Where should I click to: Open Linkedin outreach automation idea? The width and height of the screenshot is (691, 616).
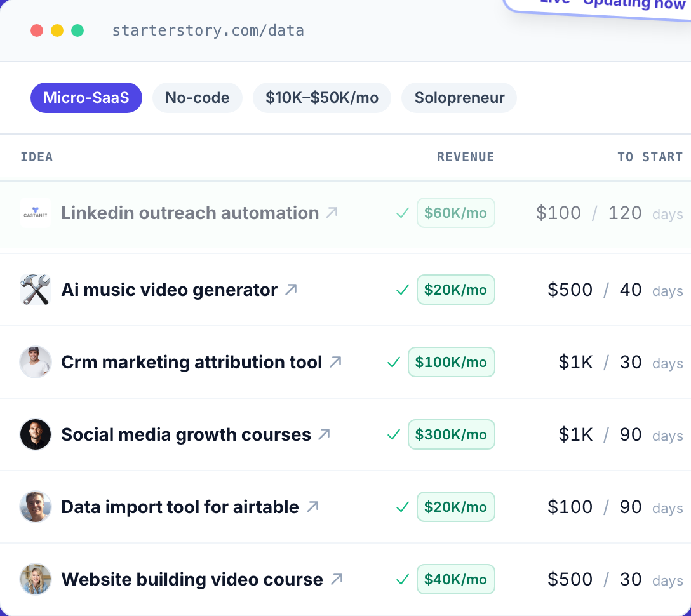(x=190, y=213)
